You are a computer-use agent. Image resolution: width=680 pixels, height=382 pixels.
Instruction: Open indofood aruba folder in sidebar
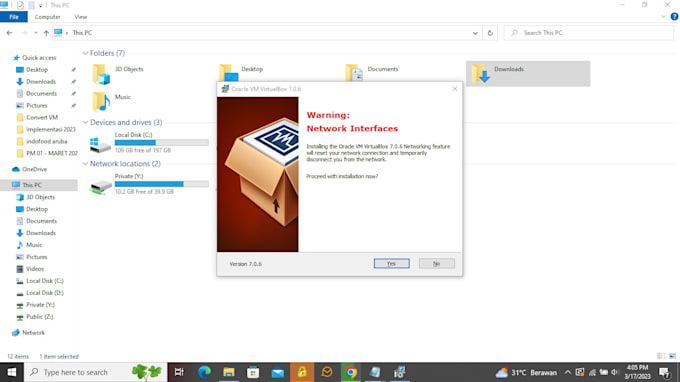coord(46,141)
